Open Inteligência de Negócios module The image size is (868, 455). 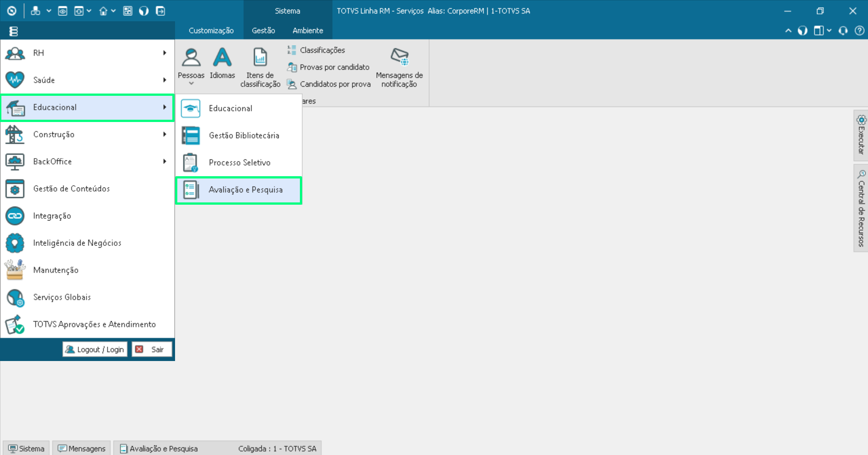click(87, 243)
